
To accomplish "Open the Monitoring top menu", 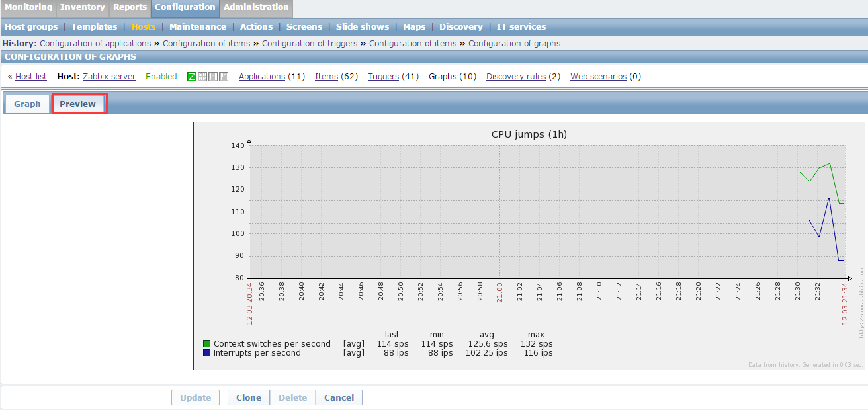I will (28, 7).
